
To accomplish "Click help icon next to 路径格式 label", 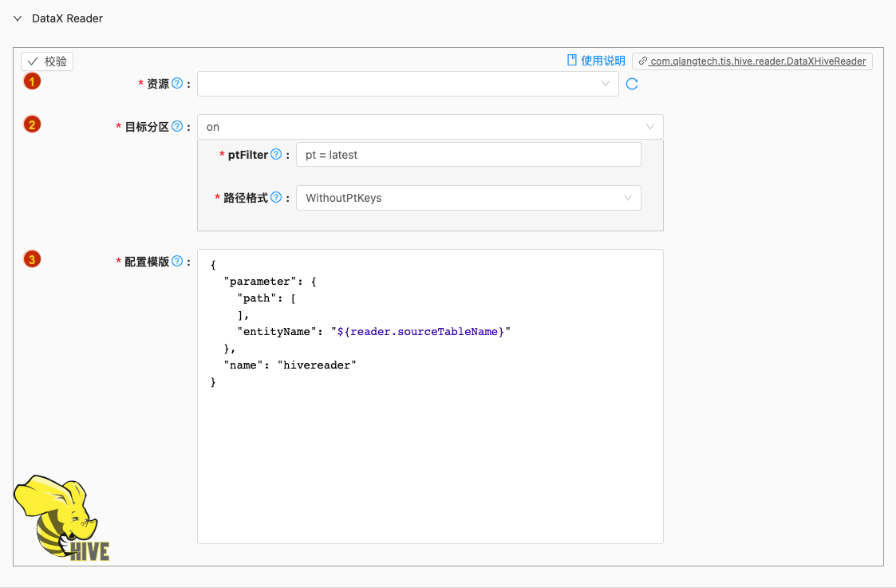I will (x=276, y=198).
